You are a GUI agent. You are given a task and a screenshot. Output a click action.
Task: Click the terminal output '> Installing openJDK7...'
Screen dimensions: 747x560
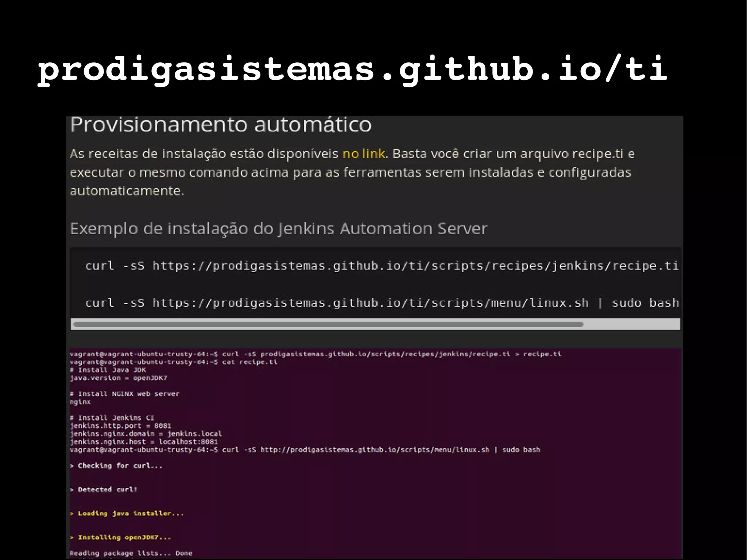tap(120, 537)
